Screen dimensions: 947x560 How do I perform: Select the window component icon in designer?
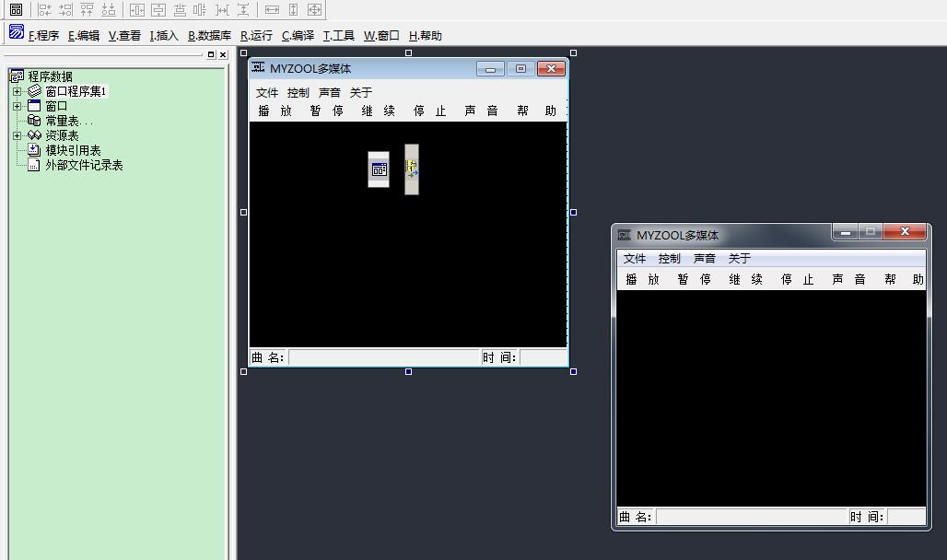tap(379, 169)
